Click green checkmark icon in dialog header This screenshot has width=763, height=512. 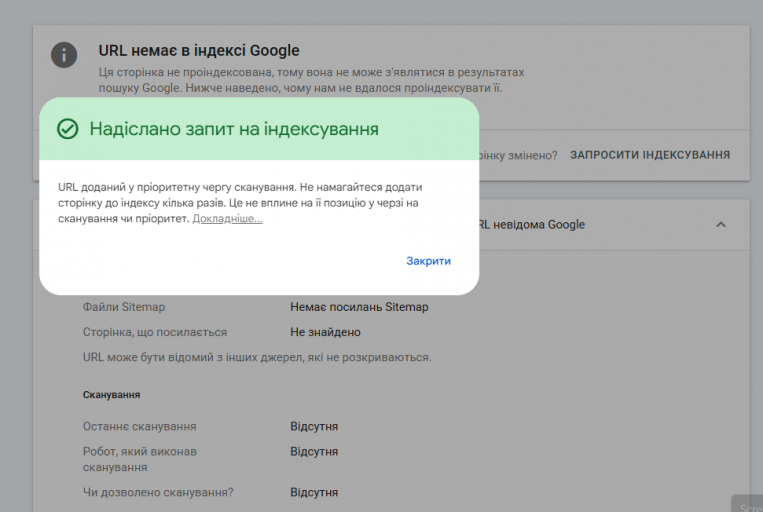(68, 129)
